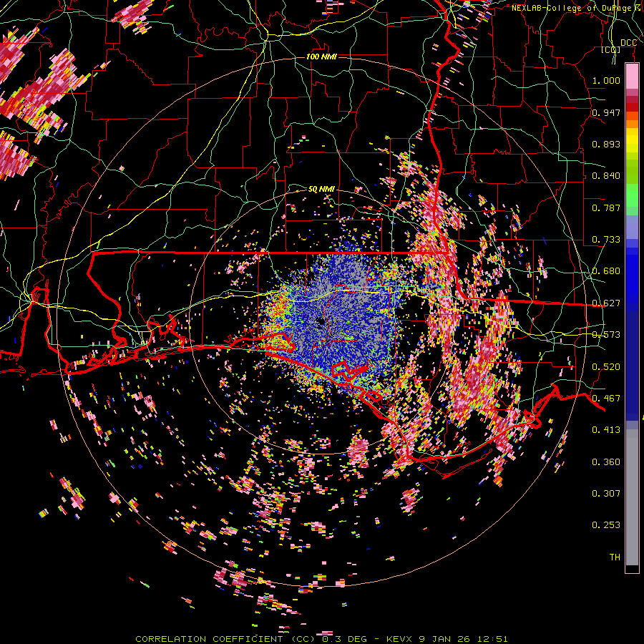This screenshot has height=644, width=644.
Task: Click the 1.000 value on the legend
Action: [x=606, y=80]
